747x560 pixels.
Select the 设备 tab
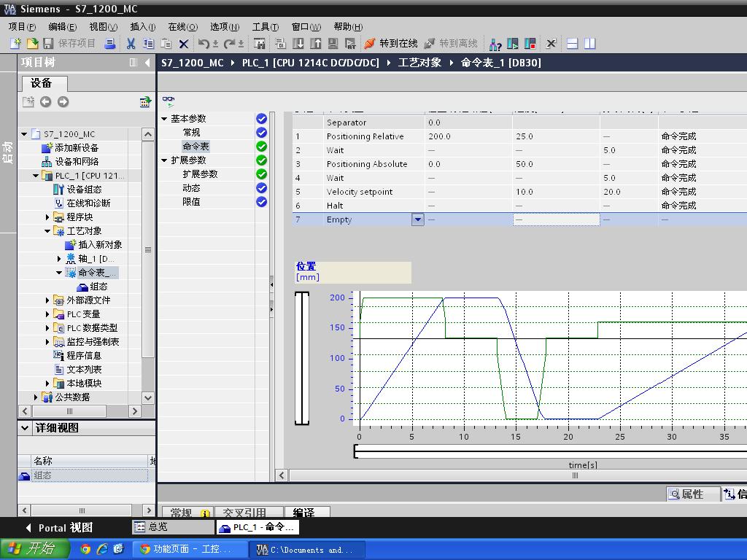[42, 83]
